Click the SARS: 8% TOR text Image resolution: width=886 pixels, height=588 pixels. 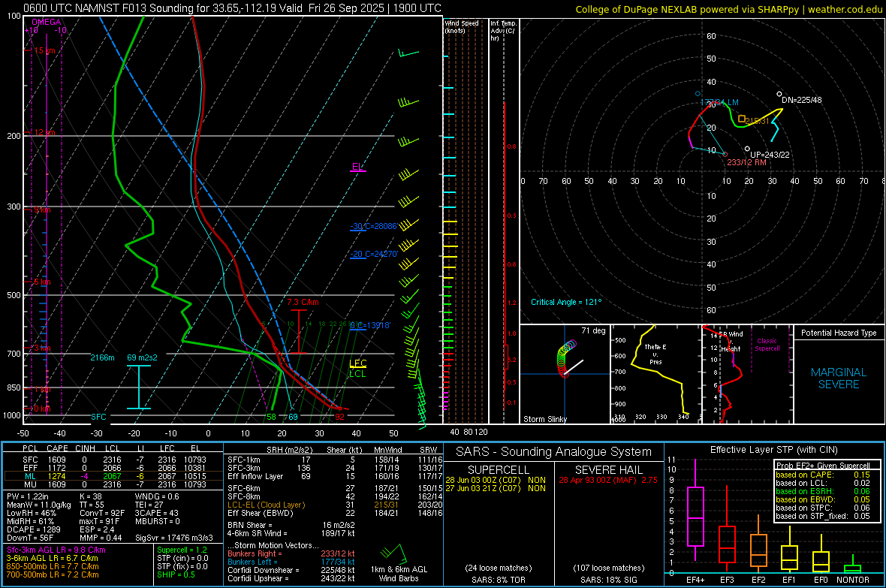coord(499,580)
